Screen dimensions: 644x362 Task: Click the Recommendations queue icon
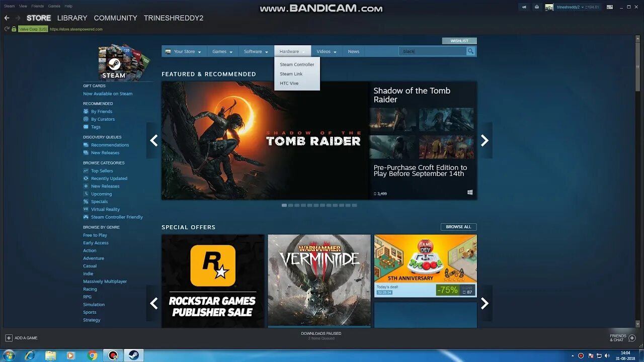[86, 145]
